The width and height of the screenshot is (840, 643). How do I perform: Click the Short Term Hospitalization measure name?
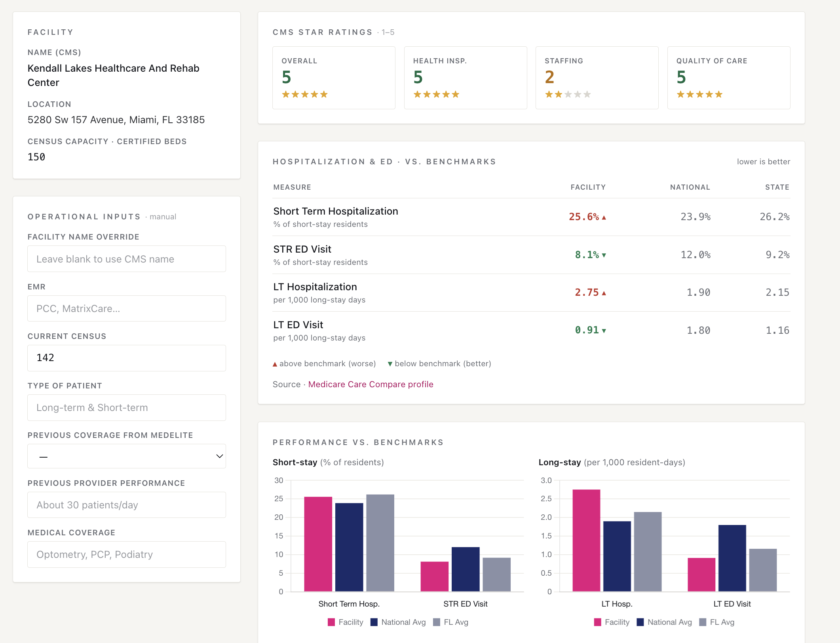coord(336,211)
